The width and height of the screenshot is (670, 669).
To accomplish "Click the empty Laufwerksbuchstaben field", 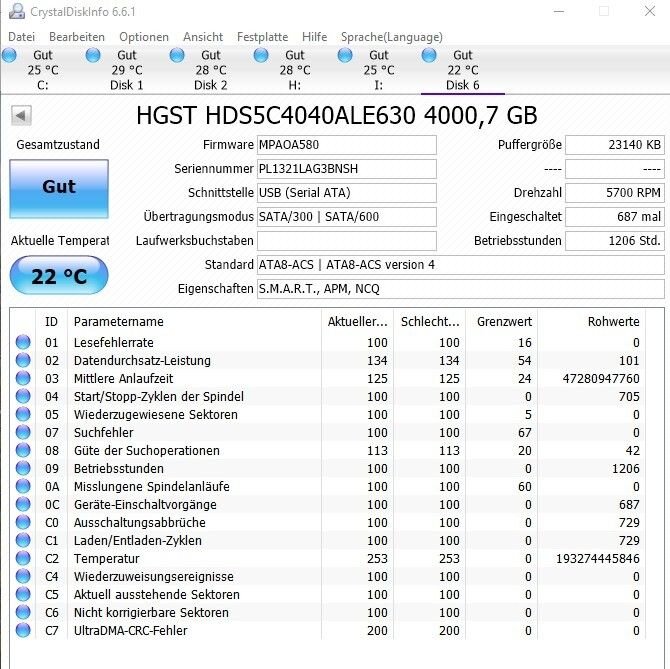I will point(347,241).
